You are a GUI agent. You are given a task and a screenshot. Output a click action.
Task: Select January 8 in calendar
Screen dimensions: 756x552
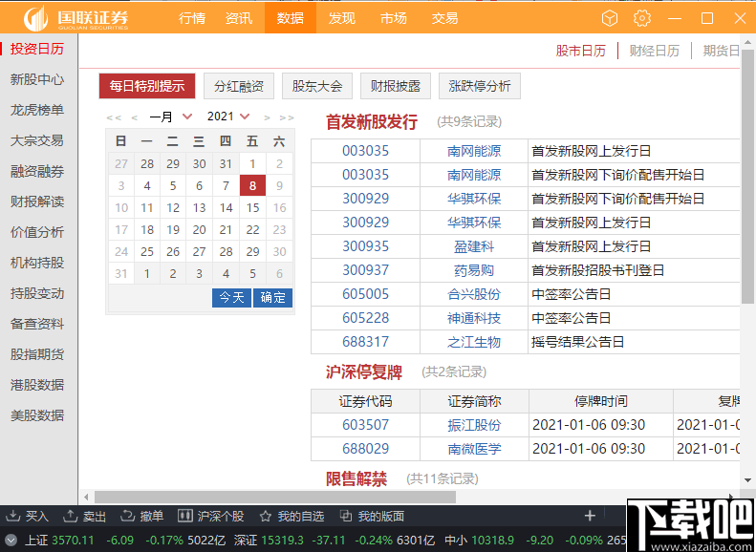coord(252,186)
